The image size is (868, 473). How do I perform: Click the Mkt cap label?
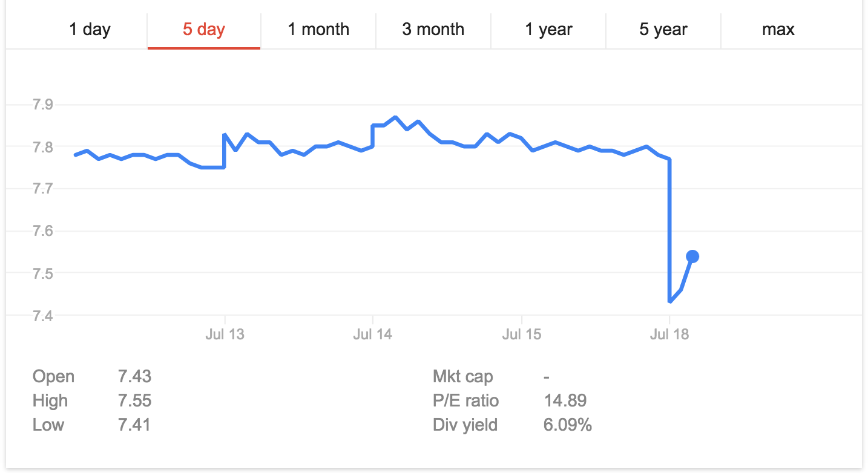462,377
